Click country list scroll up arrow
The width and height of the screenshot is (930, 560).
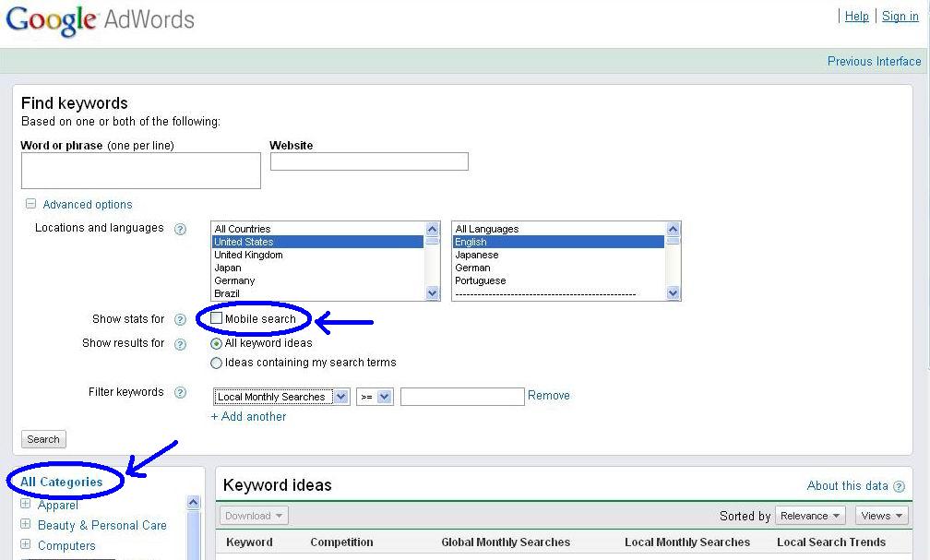point(433,229)
